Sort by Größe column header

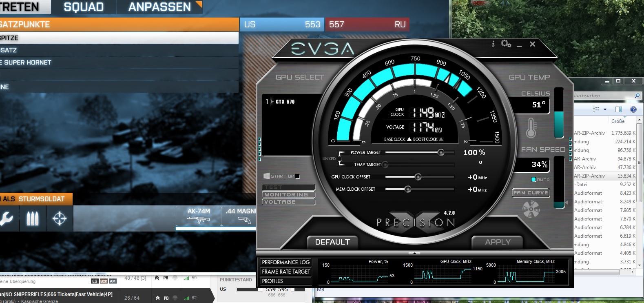pyautogui.click(x=618, y=121)
